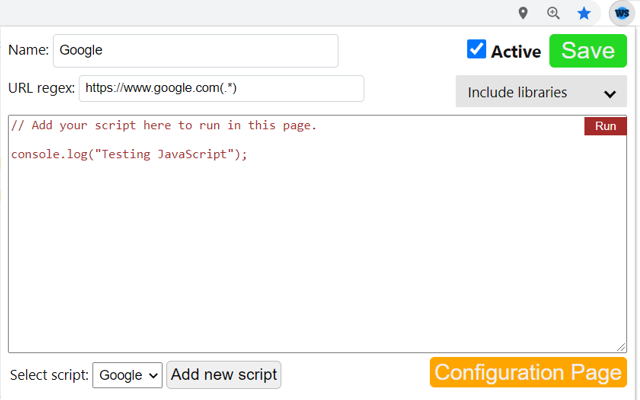Click the comment line in the script editor
This screenshot has height=400, width=640.
[163, 126]
